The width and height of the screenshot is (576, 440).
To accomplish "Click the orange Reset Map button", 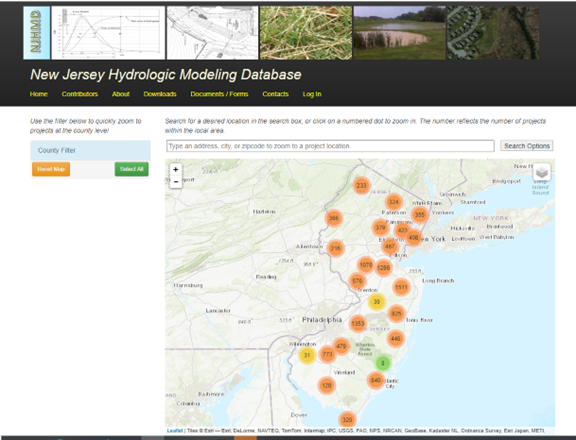I will coord(51,169).
